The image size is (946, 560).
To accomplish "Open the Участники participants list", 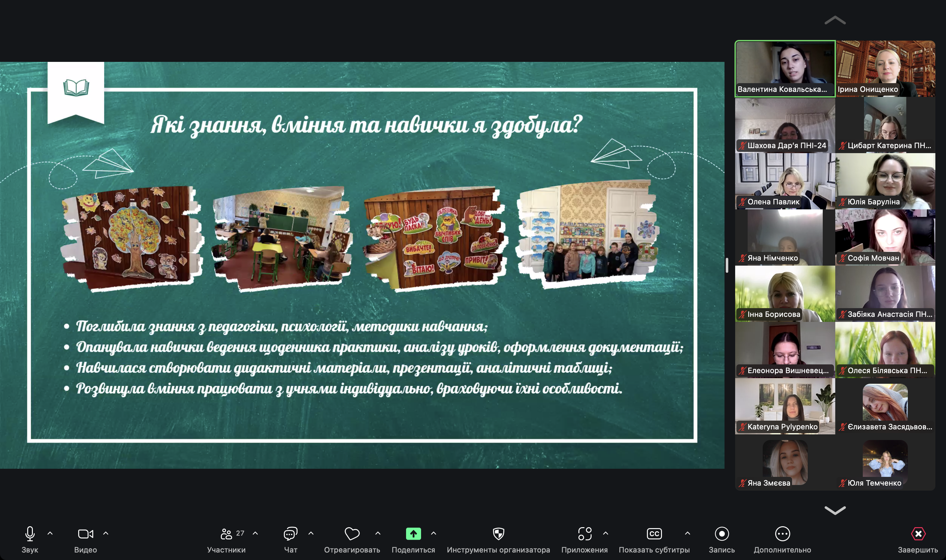I will tap(226, 533).
